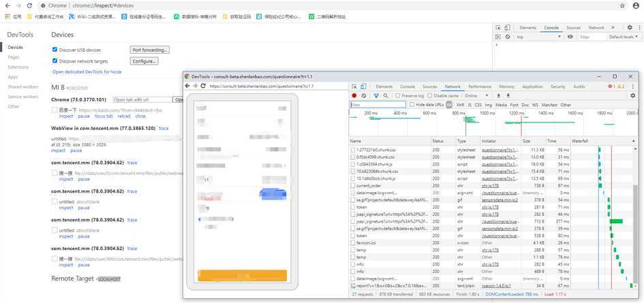Image resolution: width=644 pixels, height=303 pixels.
Task: Open docked DevTools settings gear
Action: 630,27
